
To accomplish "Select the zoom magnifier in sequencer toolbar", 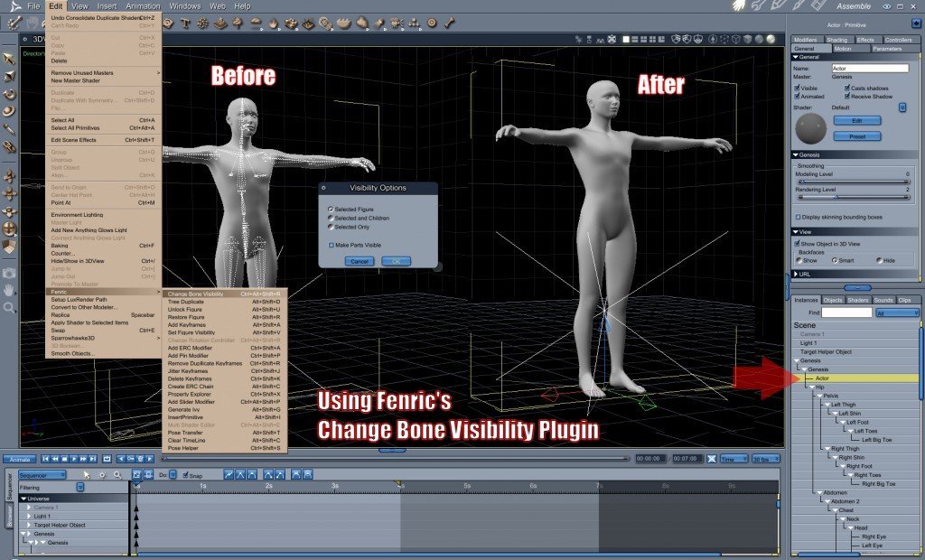I will 117,474.
